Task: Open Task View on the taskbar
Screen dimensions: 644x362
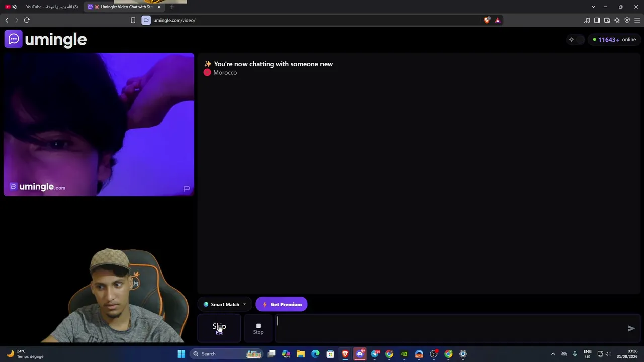Action: pyautogui.click(x=272, y=354)
